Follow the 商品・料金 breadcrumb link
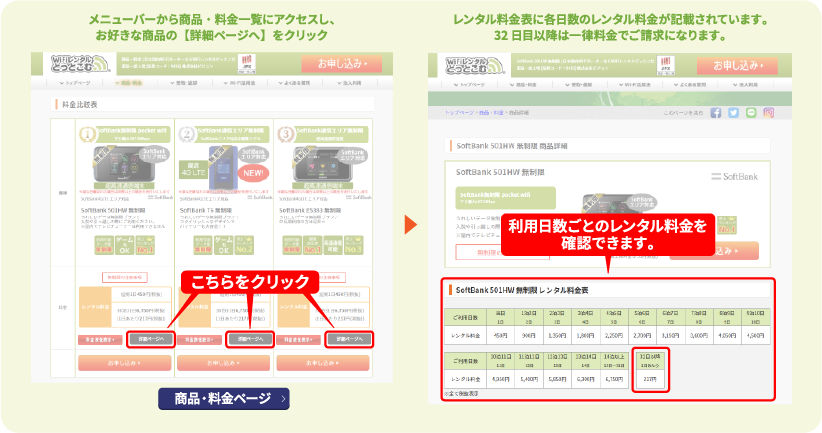Screen dimensions: 822x433 tap(491, 113)
